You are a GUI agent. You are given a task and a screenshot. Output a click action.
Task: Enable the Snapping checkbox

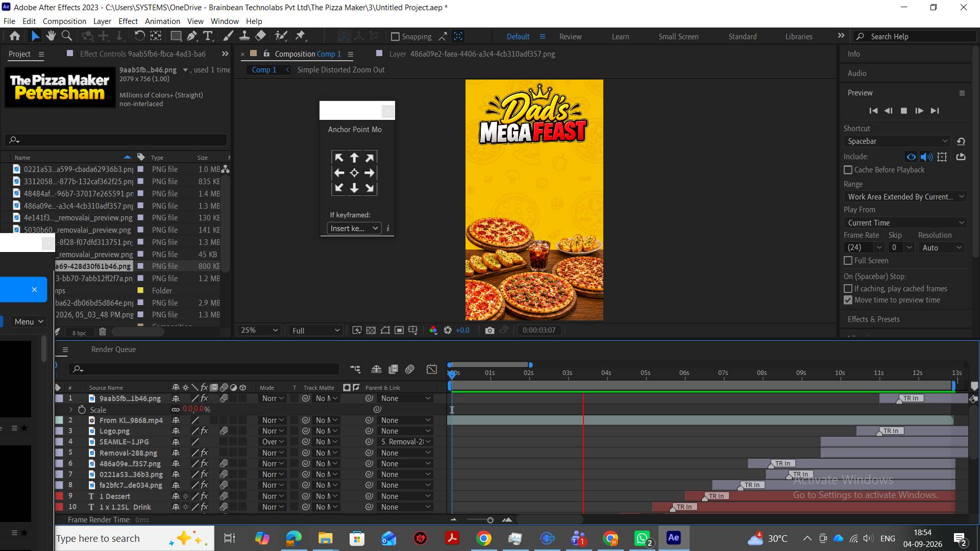[395, 36]
